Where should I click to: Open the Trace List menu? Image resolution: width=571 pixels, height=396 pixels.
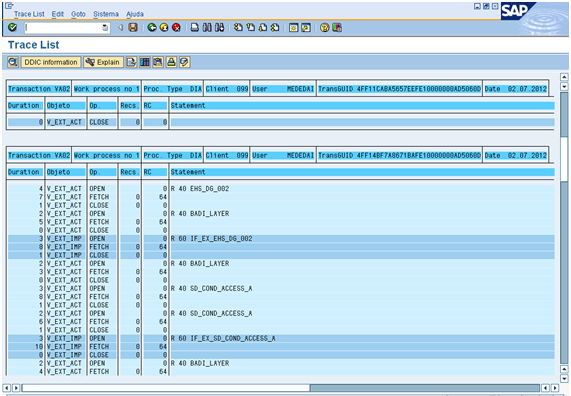[29, 14]
